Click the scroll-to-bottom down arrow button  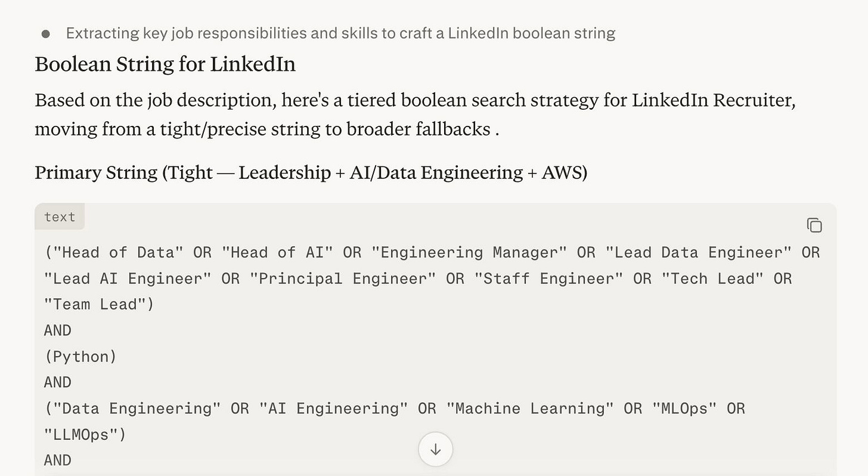[x=435, y=449]
